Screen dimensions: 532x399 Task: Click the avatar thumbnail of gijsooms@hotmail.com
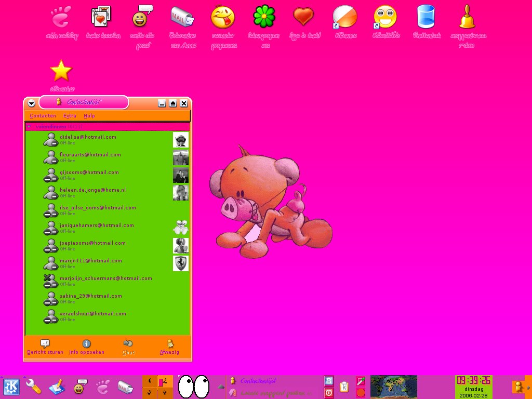180,175
